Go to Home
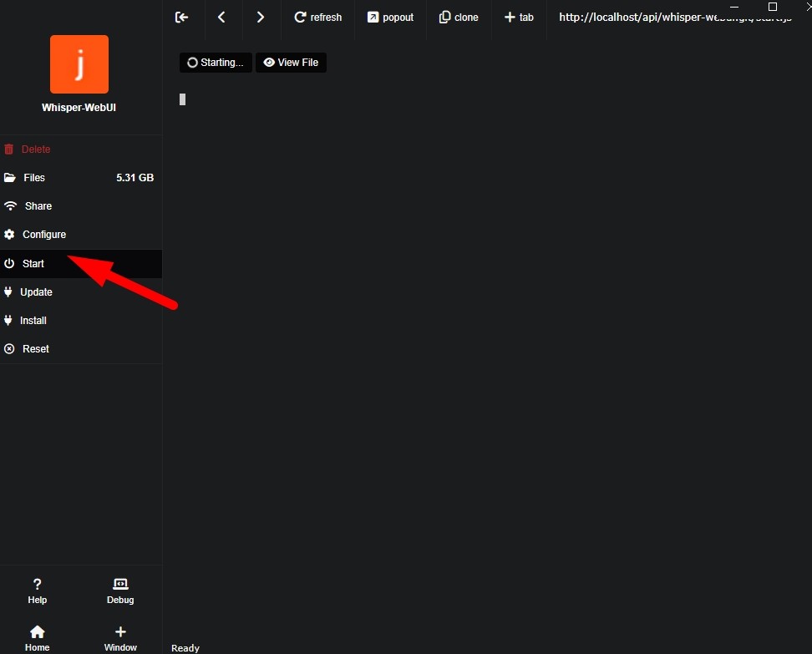Image resolution: width=812 pixels, height=654 pixels. coord(38,638)
